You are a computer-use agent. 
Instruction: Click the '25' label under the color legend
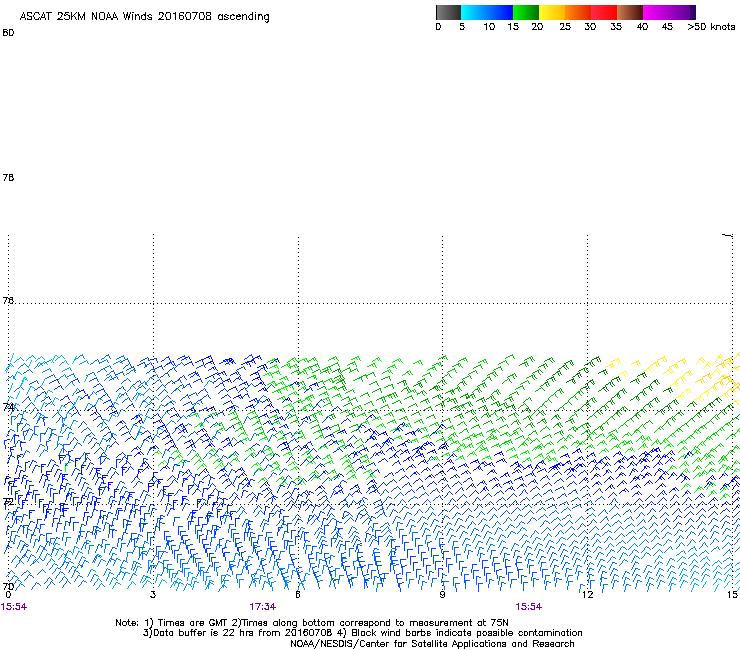[x=565, y=27]
